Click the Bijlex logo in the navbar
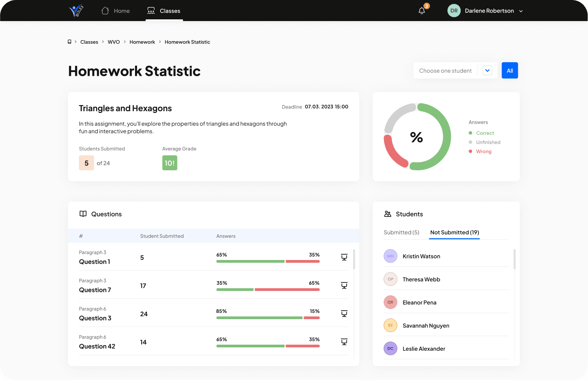588x380 pixels. tap(76, 11)
